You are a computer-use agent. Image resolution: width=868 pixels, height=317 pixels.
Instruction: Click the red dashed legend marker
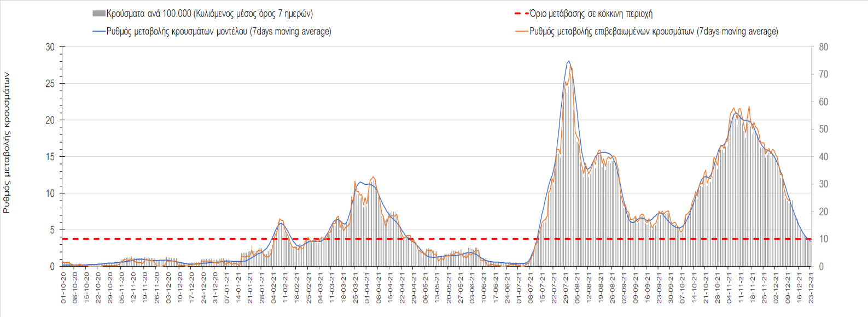(x=521, y=14)
